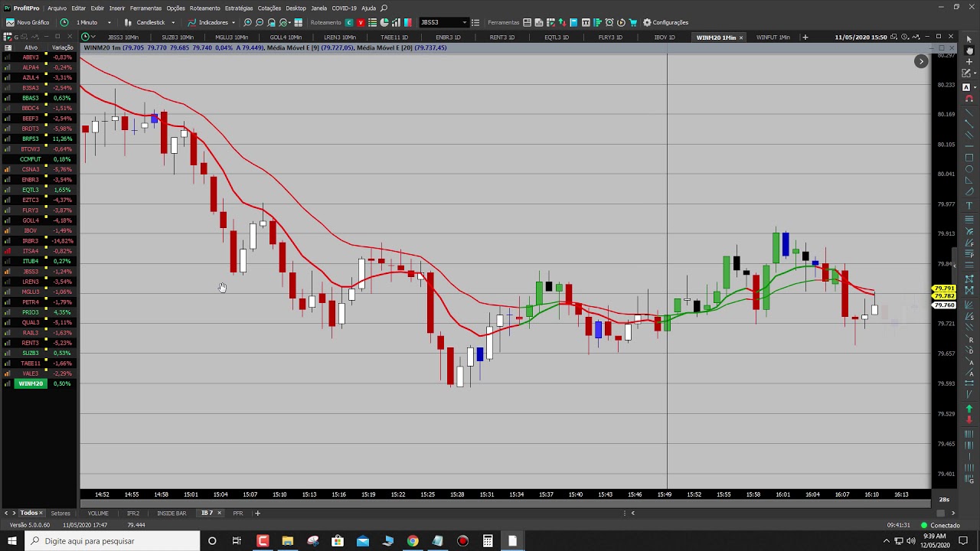Viewport: 980px width, 551px height.
Task: Click the search magnifier in menu bar
Action: pos(384,8)
